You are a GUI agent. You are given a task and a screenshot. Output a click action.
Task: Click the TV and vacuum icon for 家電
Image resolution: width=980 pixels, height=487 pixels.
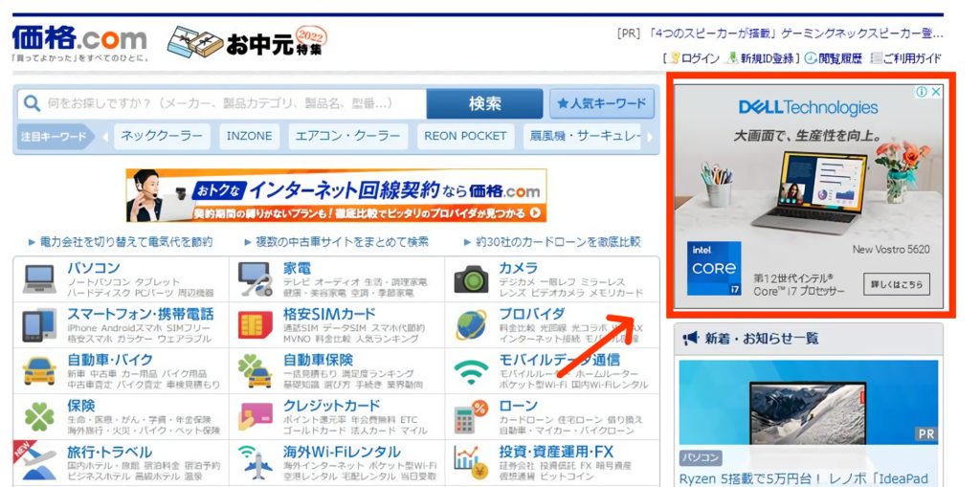pos(255,279)
